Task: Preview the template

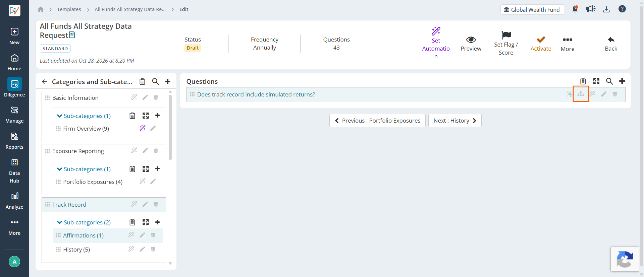Action: 471,44
